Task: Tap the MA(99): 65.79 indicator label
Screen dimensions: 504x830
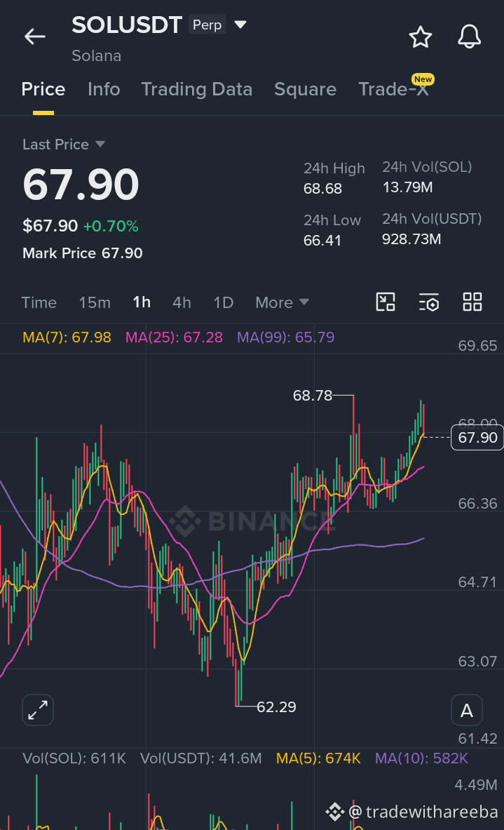Action: pyautogui.click(x=285, y=337)
